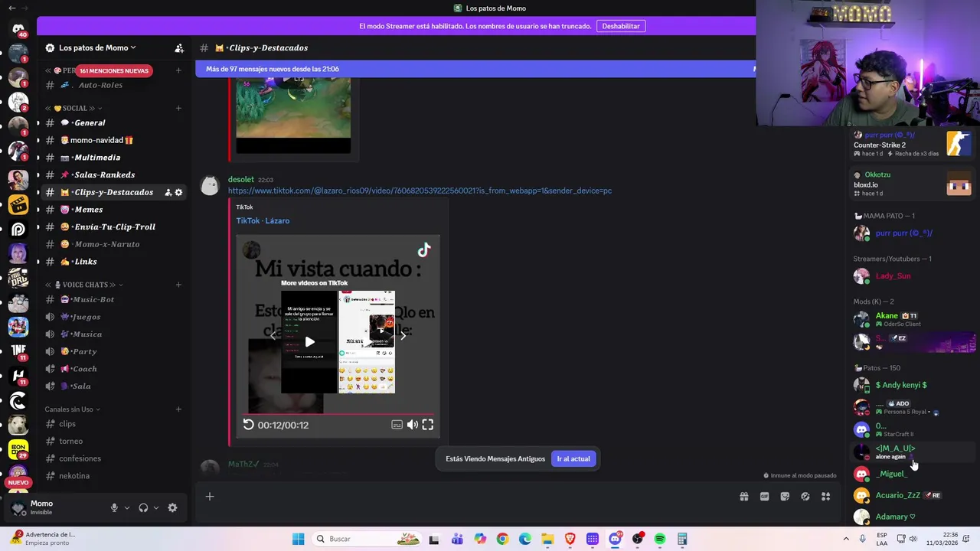980x551 pixels.
Task: Add a channel to SOCIAL category
Action: click(178, 108)
